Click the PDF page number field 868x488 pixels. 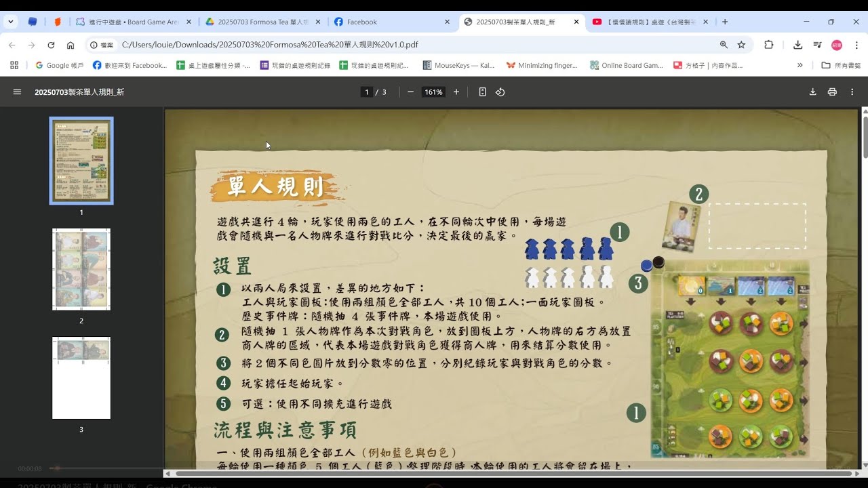[x=367, y=92]
